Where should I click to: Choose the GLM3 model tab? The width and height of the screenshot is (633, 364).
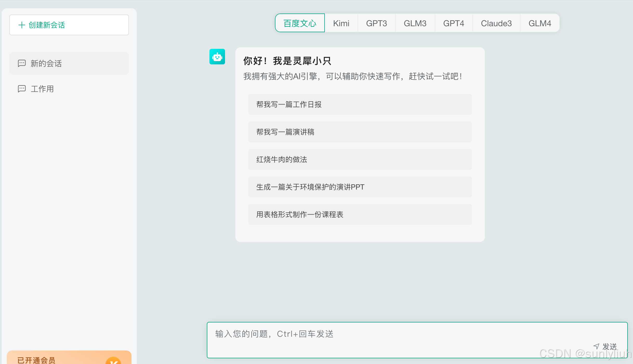click(415, 23)
